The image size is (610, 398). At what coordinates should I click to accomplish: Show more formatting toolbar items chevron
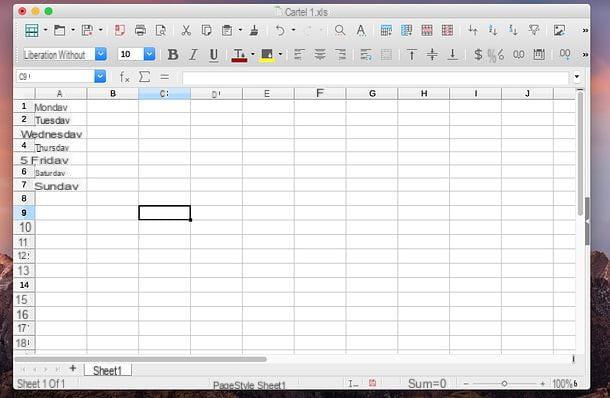coord(585,55)
